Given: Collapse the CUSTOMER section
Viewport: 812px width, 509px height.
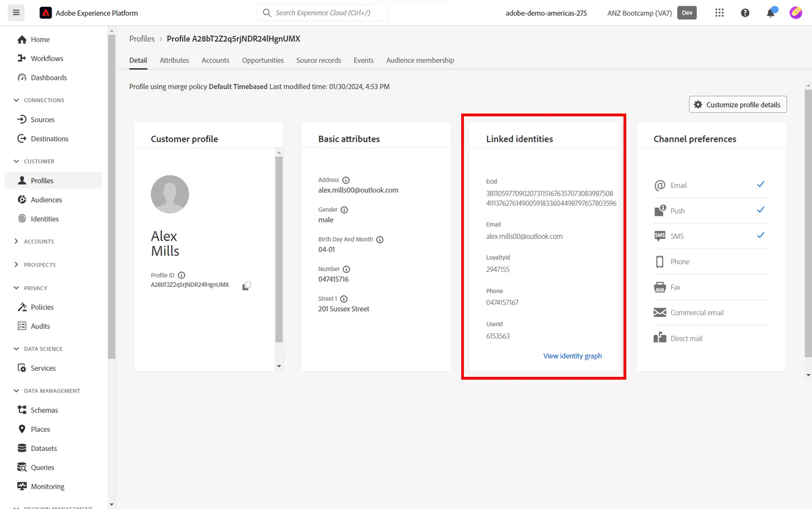Looking at the screenshot, I should (16, 161).
